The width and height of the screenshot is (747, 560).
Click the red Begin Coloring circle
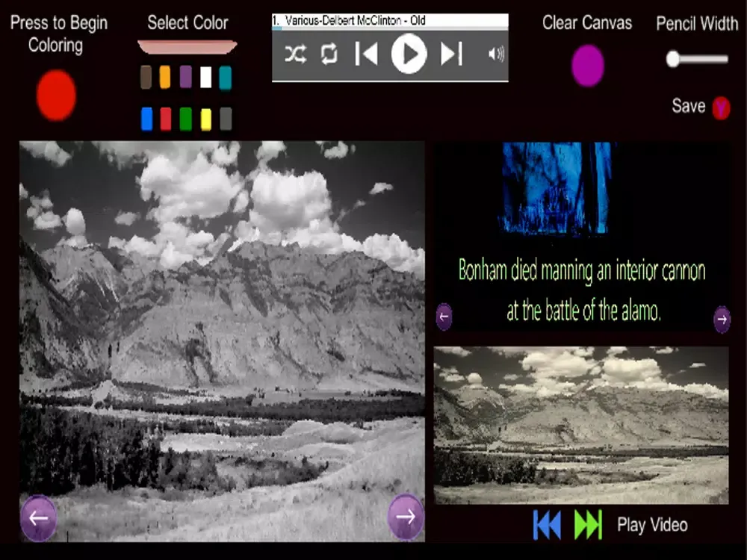coord(56,96)
